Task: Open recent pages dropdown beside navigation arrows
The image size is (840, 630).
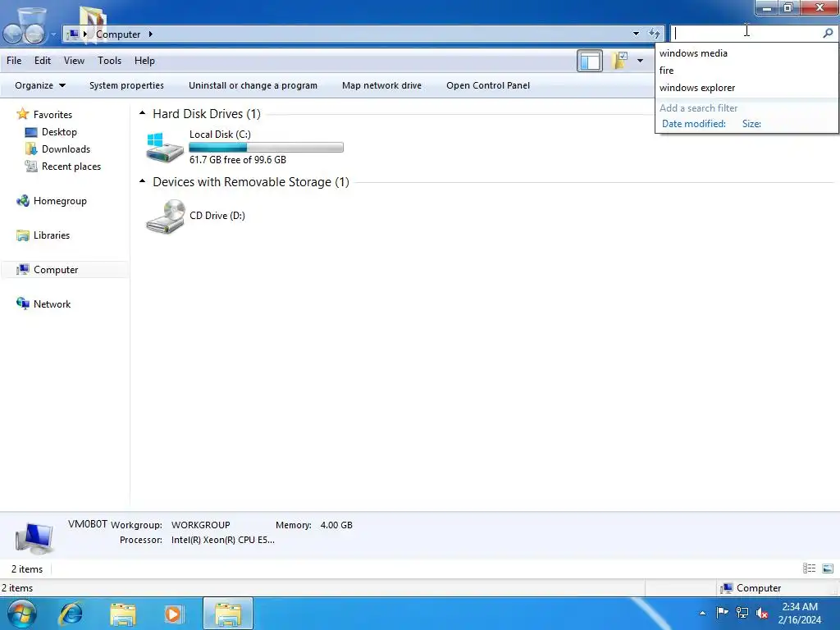Action: pos(53,34)
